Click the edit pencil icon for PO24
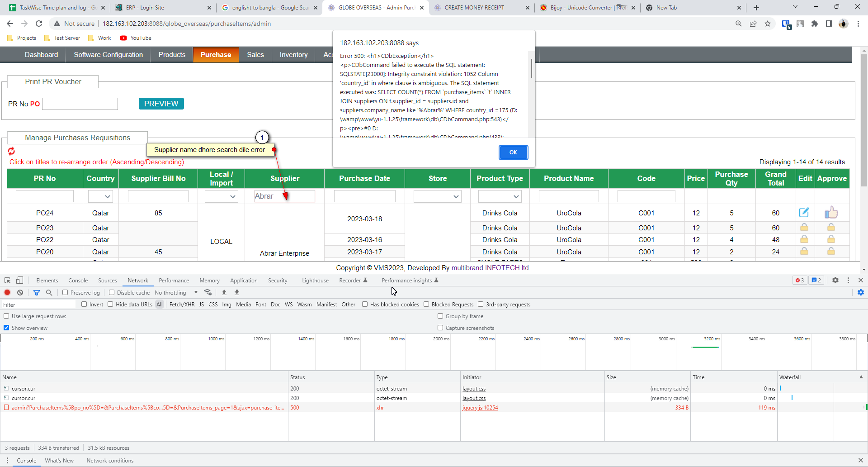 tap(804, 212)
